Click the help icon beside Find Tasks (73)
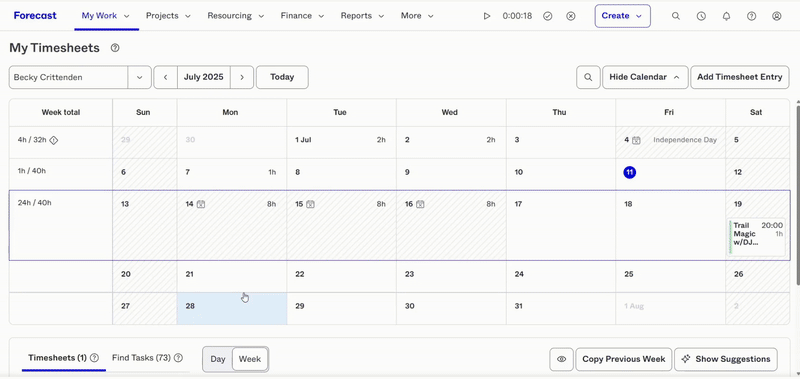This screenshot has width=800, height=379. pyautogui.click(x=178, y=358)
